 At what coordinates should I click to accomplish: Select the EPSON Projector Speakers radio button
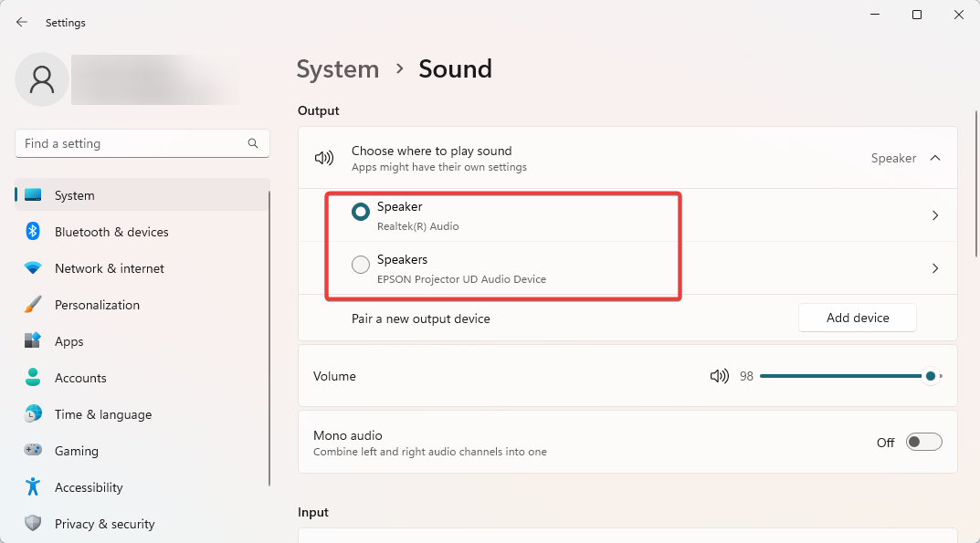point(361,265)
